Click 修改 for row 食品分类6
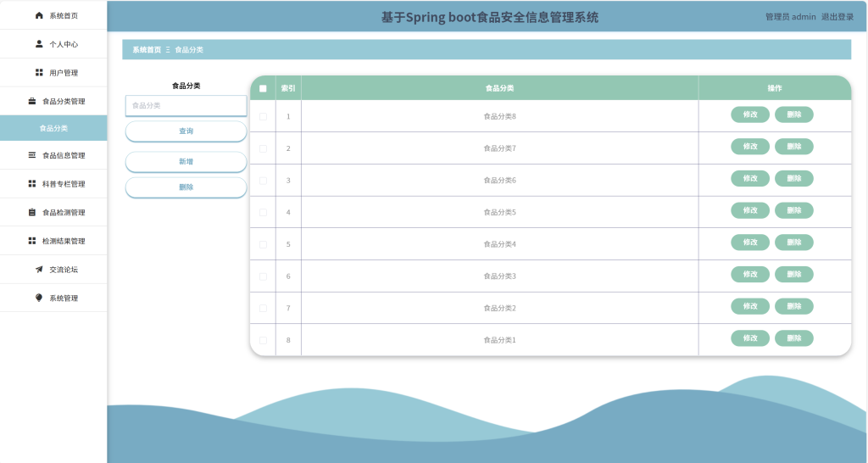868x463 pixels. 750,178
